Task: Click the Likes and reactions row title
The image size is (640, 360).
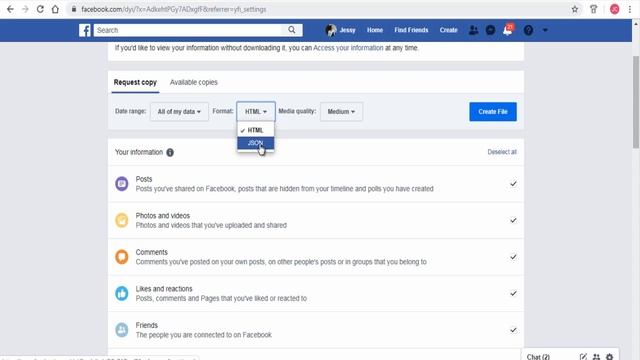Action: (164, 289)
